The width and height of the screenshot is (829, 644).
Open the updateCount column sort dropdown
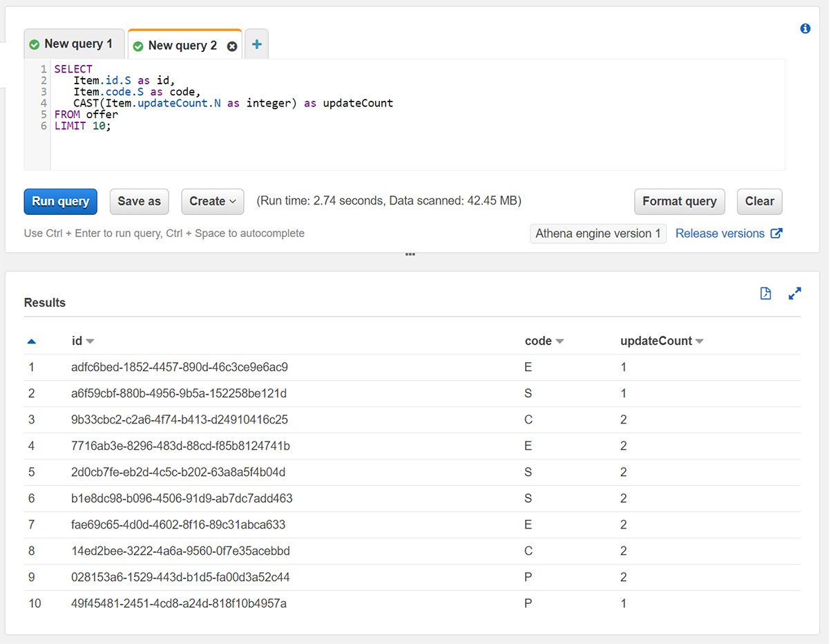[x=699, y=341]
